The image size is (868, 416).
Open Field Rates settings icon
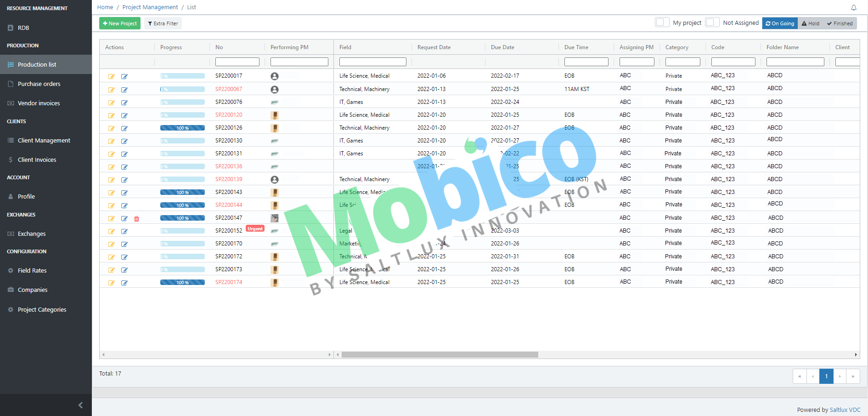[11, 270]
